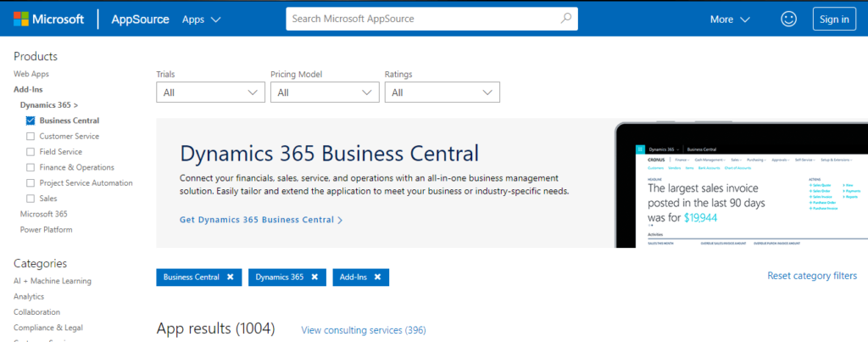Expand the Pricing Model dropdown
This screenshot has height=342, width=868.
pos(324,92)
